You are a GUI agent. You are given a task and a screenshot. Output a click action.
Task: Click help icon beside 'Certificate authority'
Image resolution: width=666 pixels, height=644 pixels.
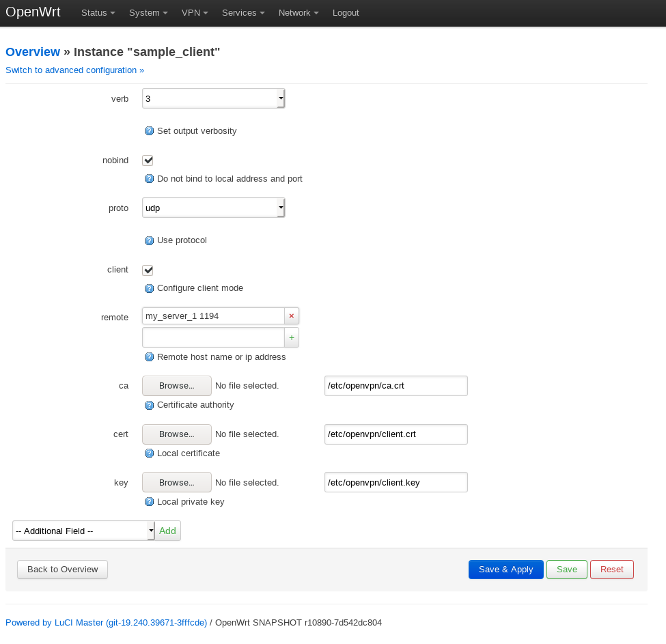[x=149, y=405]
